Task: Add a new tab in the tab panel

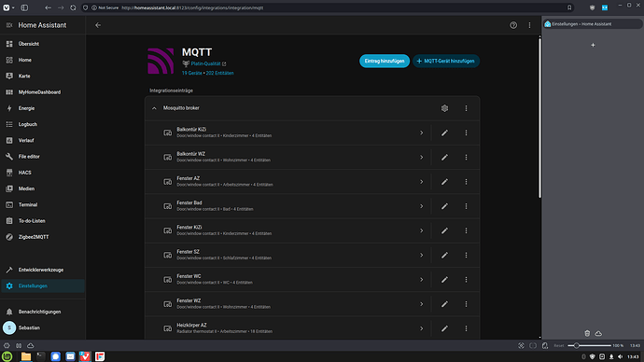Action: click(x=593, y=45)
